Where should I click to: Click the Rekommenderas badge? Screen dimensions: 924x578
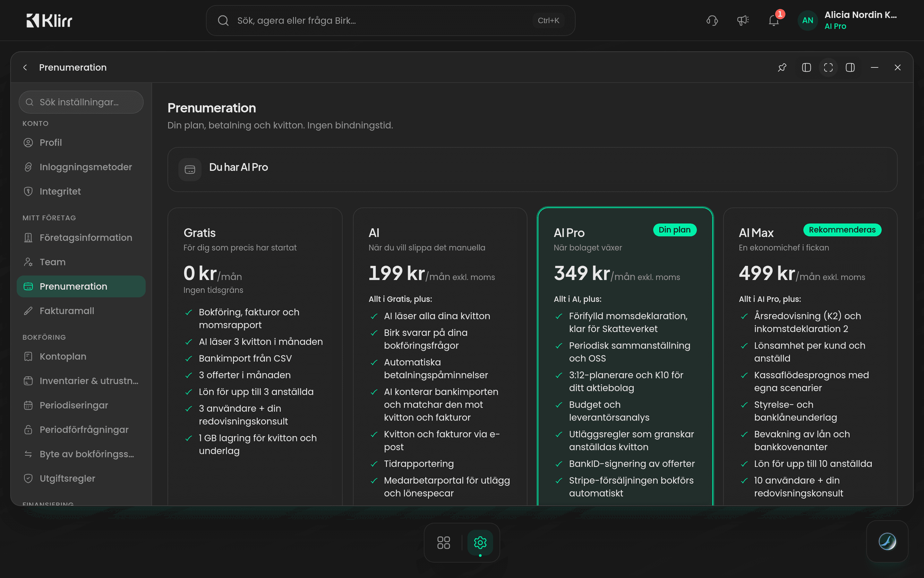pyautogui.click(x=842, y=230)
